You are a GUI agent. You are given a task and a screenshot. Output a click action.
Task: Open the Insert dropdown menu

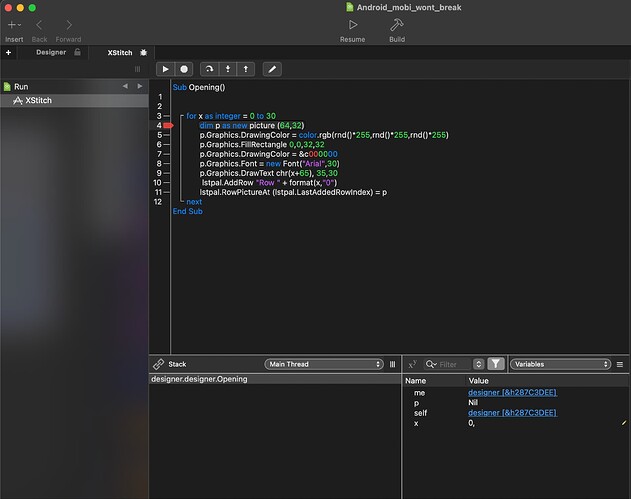[14, 24]
